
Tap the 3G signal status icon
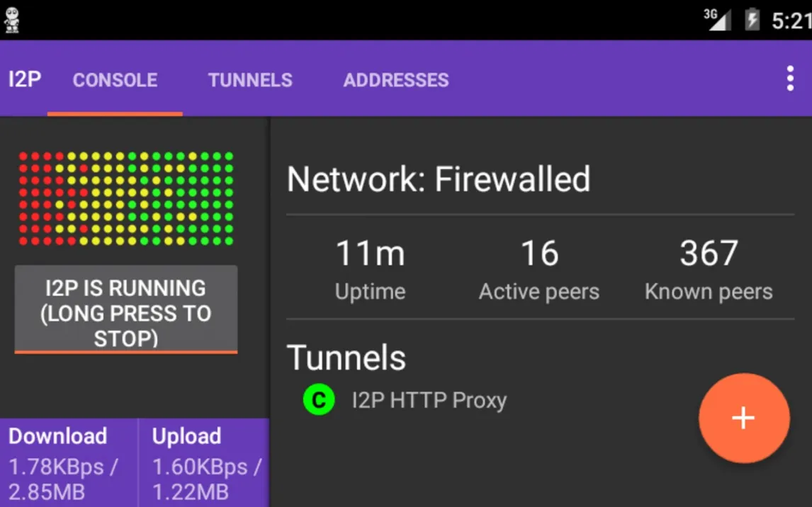click(716, 19)
